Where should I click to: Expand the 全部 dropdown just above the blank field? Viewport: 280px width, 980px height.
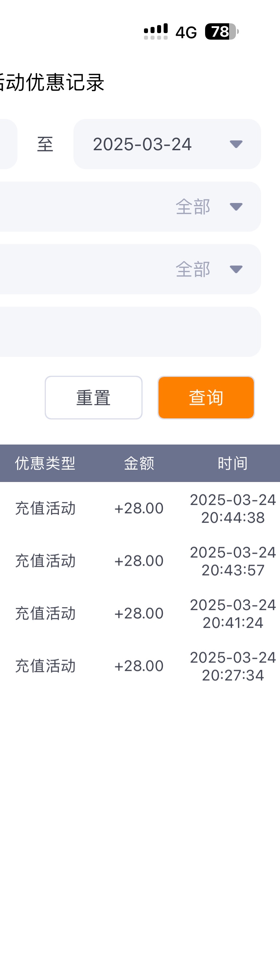coord(236,269)
